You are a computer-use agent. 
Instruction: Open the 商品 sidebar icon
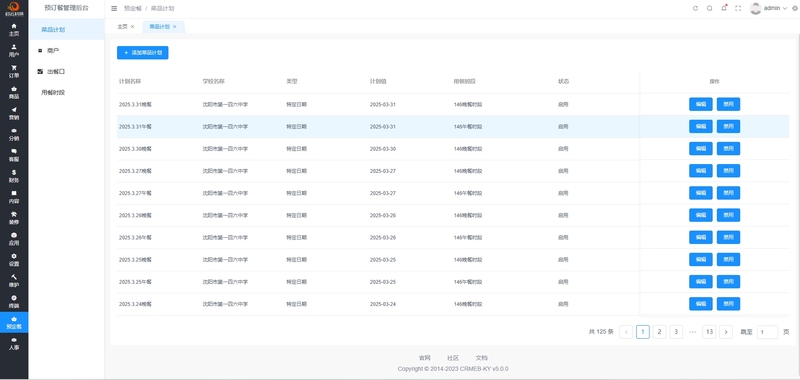(x=14, y=92)
